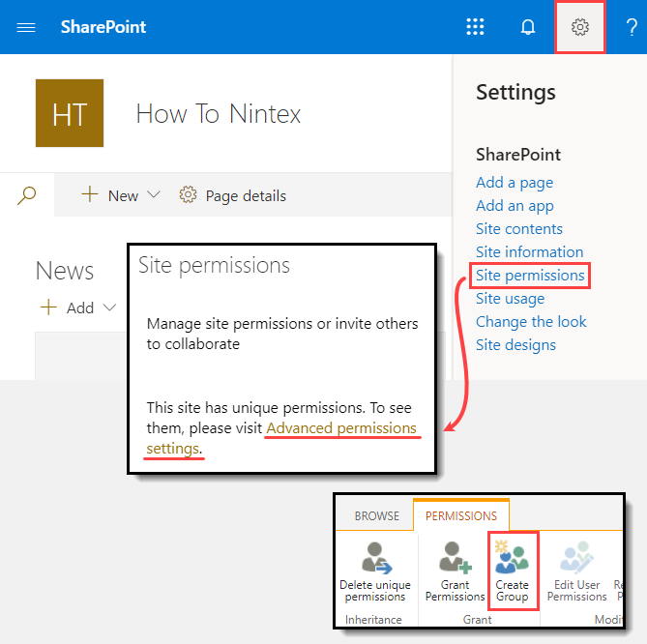Click the plus icon beside New

click(x=90, y=194)
